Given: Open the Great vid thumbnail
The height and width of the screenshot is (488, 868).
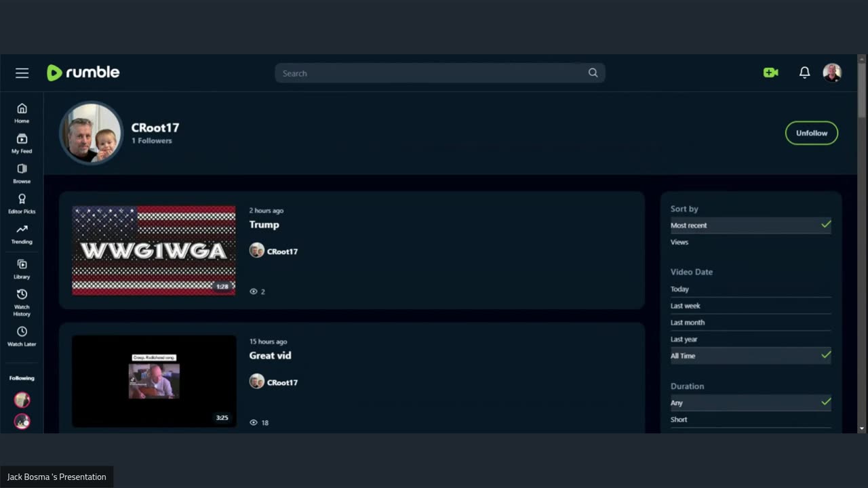Looking at the screenshot, I should click(154, 381).
